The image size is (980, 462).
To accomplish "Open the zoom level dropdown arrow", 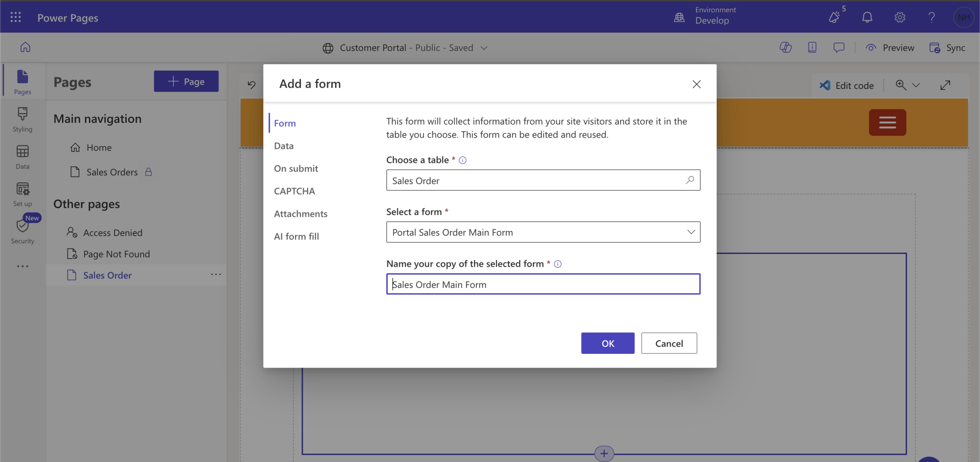I will tap(916, 85).
